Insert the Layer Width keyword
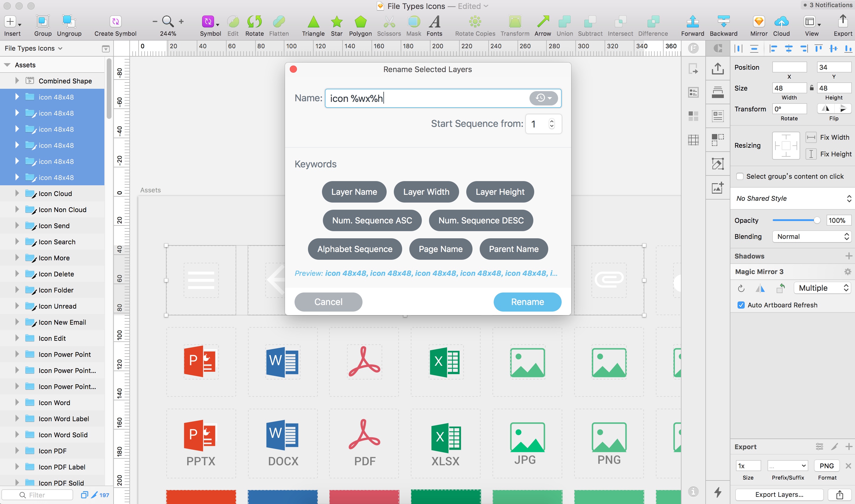This screenshot has height=504, width=855. 426,192
